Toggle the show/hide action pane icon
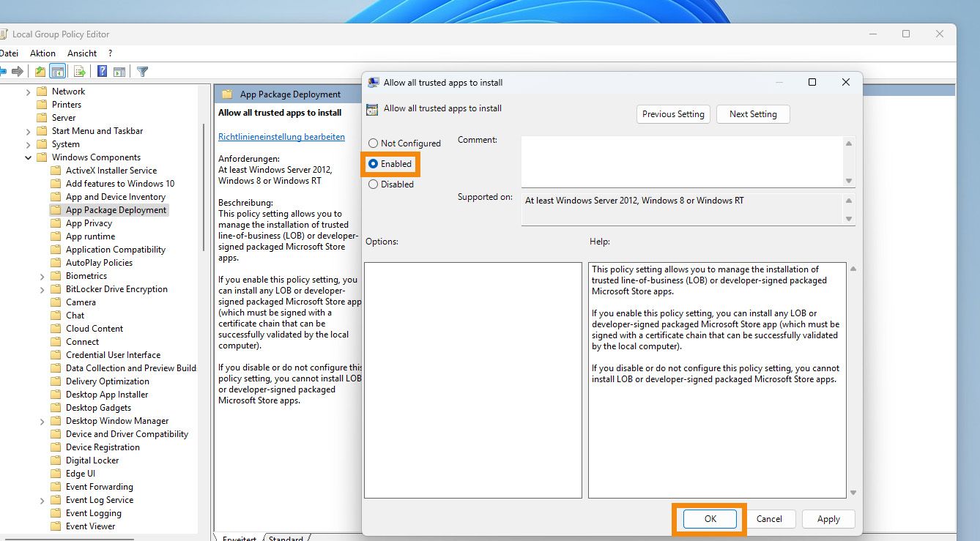The image size is (980, 541). 119,72
